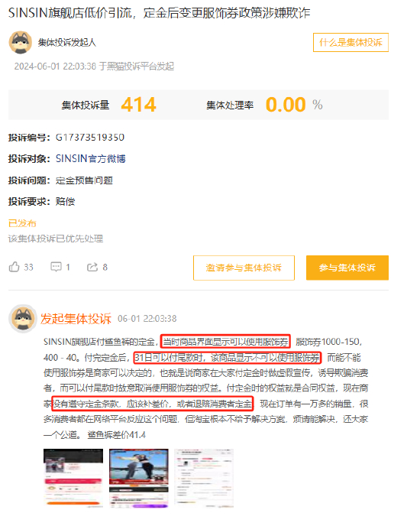Click the complaint title about SINSIN旗舰店

[159, 13]
